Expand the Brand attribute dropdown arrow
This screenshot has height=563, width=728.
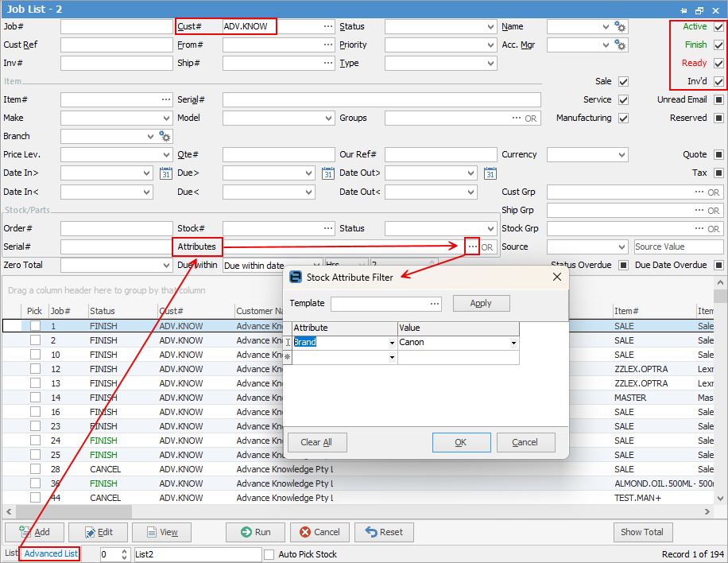[x=392, y=343]
